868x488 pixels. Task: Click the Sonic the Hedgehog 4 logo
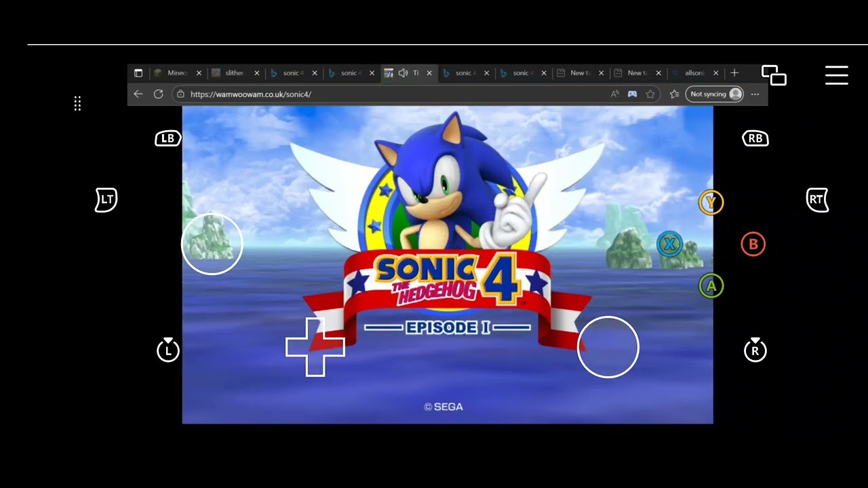(448, 279)
